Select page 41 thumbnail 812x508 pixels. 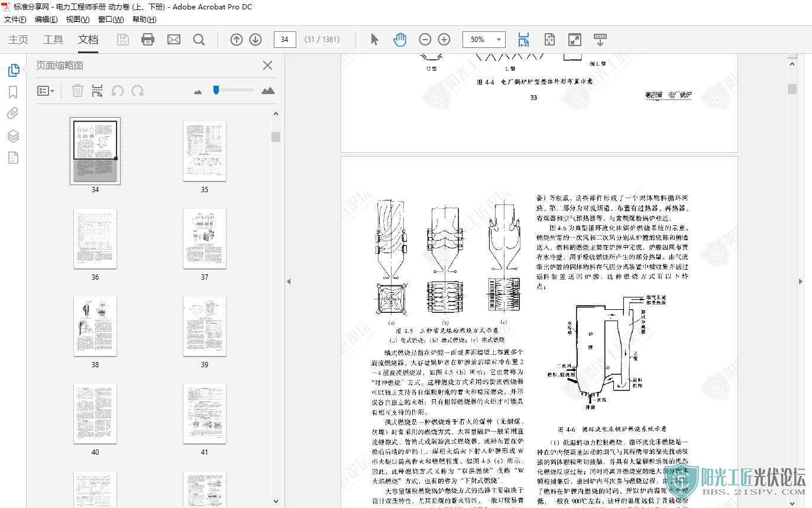(205, 413)
